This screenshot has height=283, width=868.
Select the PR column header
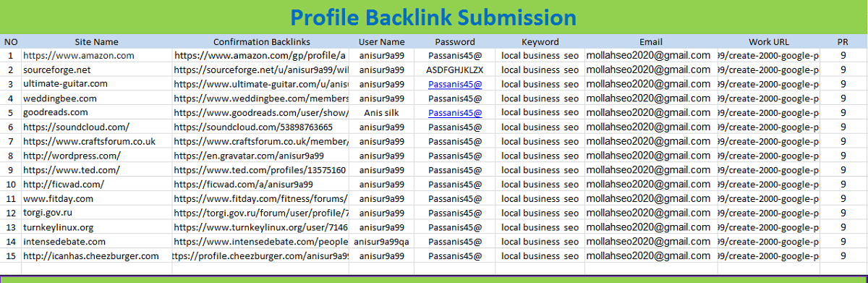coord(843,42)
